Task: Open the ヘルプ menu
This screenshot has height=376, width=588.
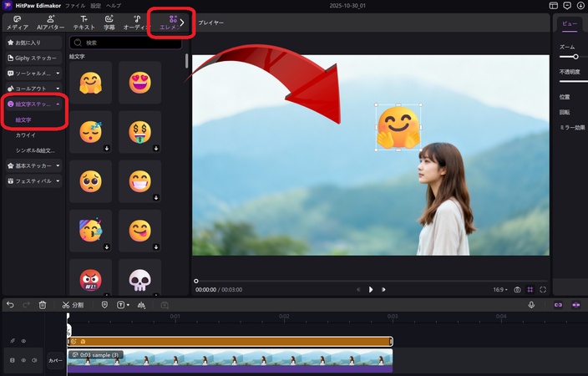Action: coord(114,6)
